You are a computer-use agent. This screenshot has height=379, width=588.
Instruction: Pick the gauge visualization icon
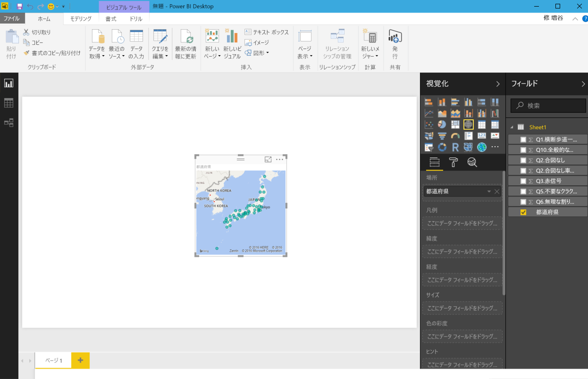pos(455,136)
